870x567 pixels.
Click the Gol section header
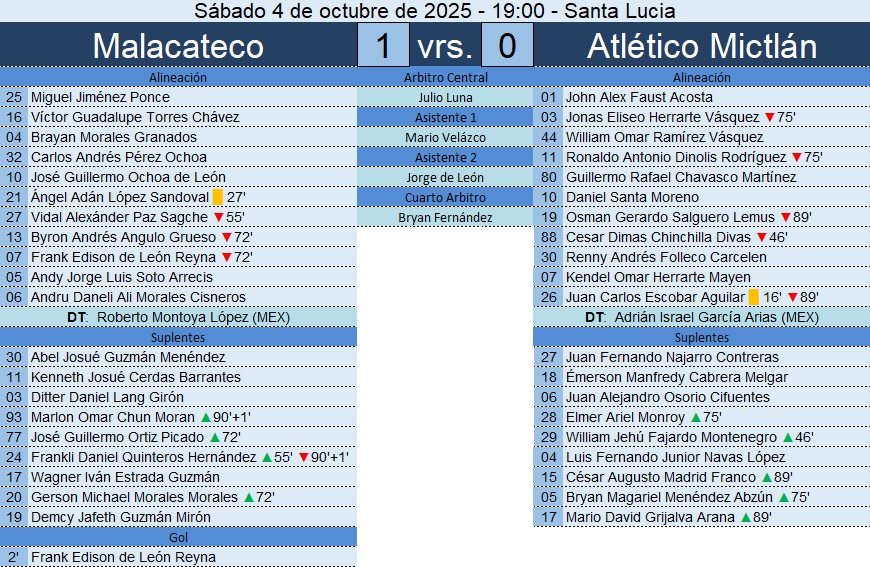click(178, 537)
